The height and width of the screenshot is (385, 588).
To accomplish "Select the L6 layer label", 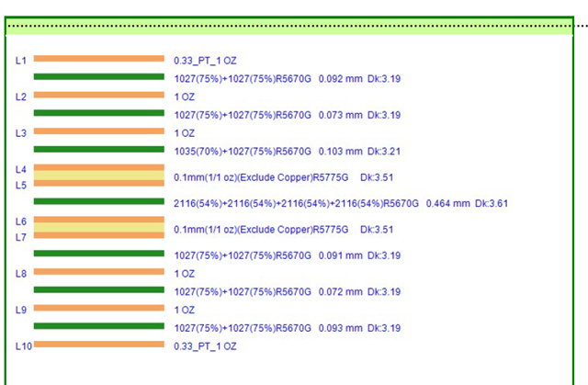I will click(x=21, y=222).
